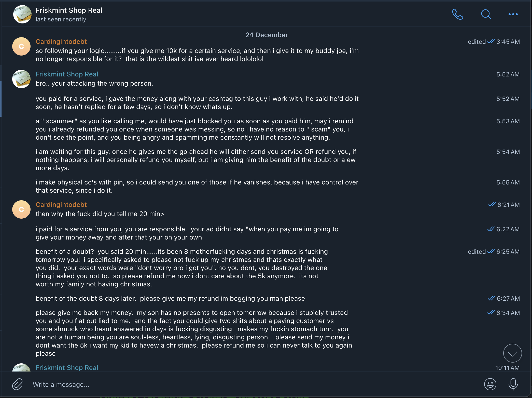Click the Friskmint Shop Real header title
532x398 pixels.
(x=69, y=10)
